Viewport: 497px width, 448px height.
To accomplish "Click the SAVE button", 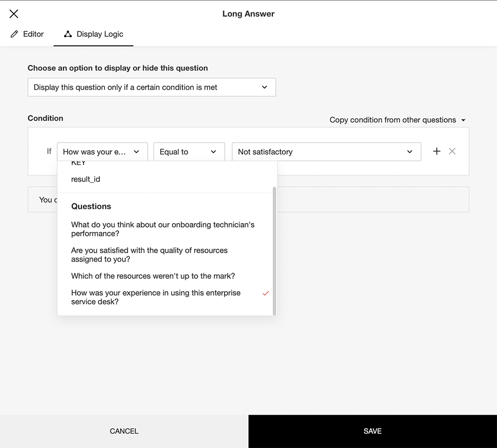I will coord(373,431).
